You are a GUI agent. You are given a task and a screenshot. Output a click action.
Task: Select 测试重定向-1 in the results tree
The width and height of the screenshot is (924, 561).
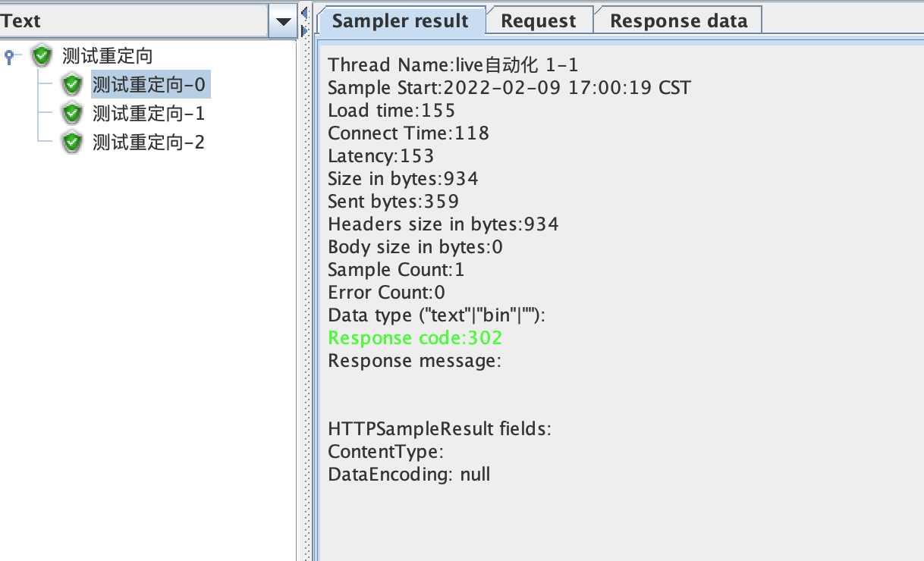(150, 113)
